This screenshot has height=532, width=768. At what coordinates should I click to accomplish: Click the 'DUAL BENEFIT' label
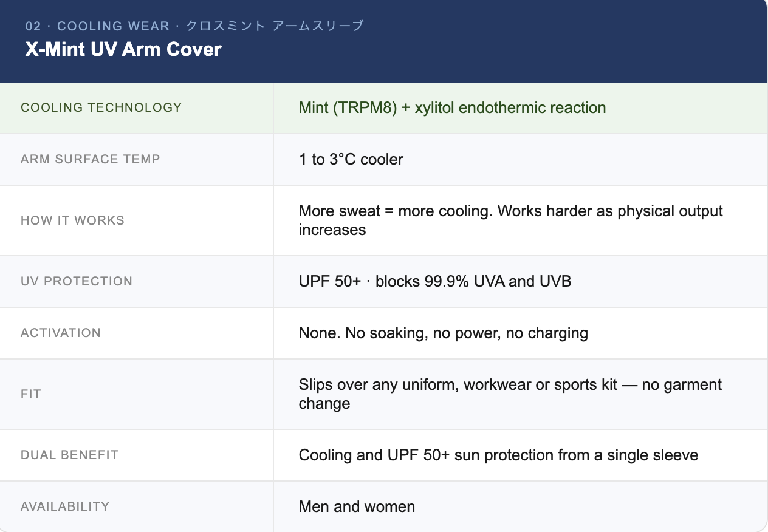(69, 455)
